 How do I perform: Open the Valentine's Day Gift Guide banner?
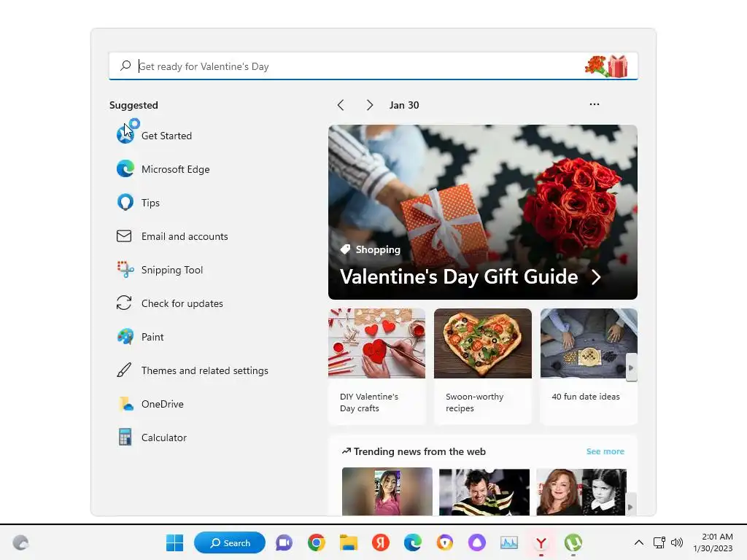483,212
